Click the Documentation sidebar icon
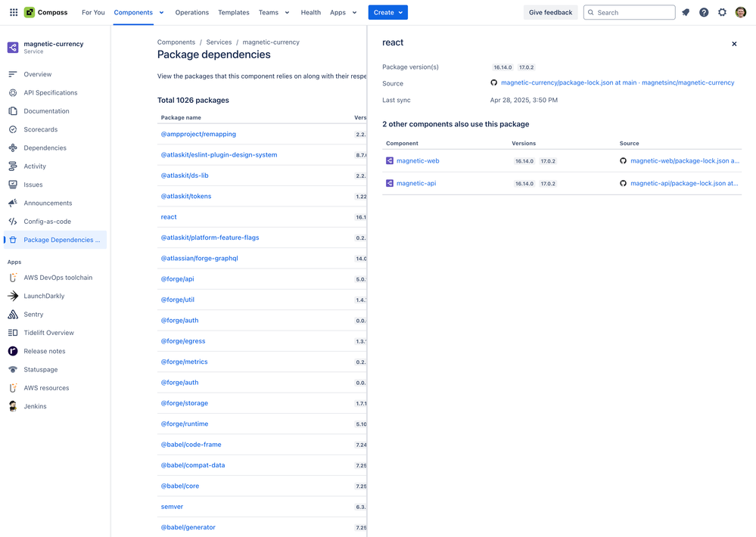 coord(13,111)
